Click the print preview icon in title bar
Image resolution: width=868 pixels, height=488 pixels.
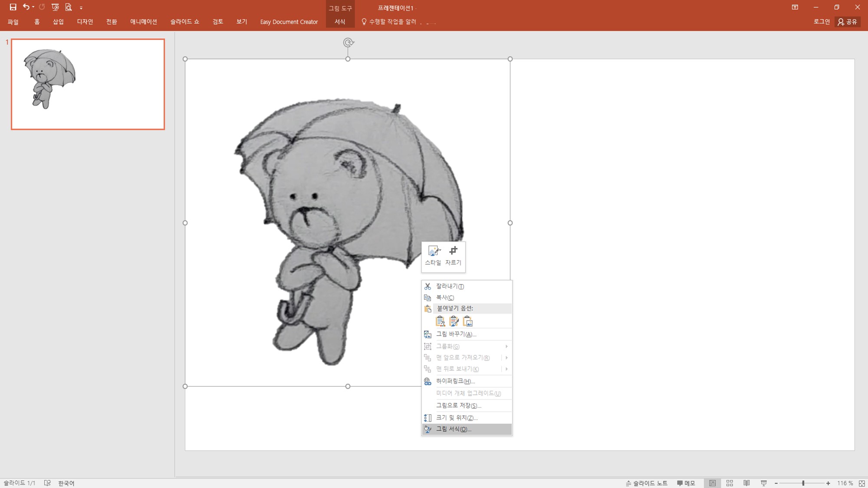69,7
